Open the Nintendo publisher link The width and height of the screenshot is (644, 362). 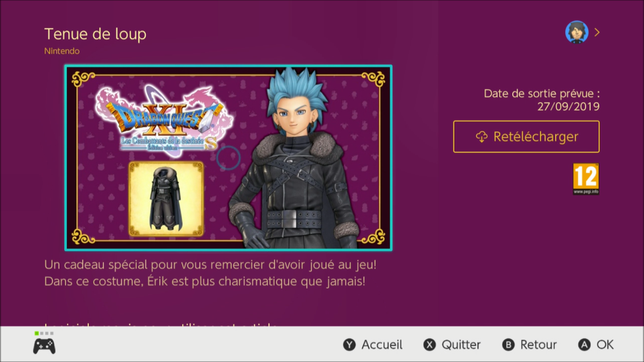(x=62, y=51)
